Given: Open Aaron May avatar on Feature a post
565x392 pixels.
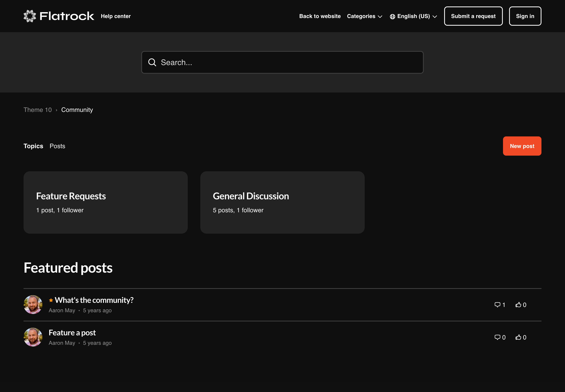Looking at the screenshot, I should point(33,337).
